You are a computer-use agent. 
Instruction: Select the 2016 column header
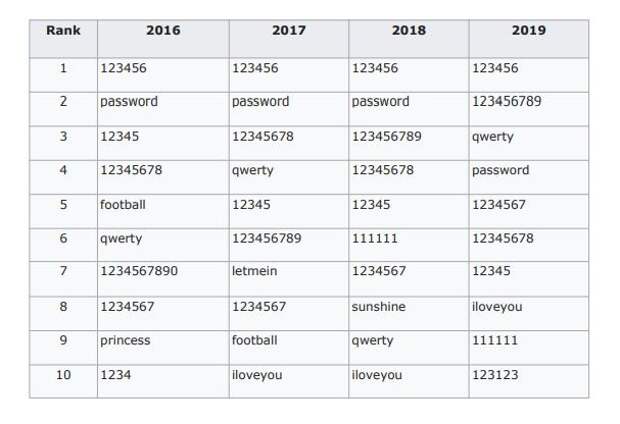point(163,39)
